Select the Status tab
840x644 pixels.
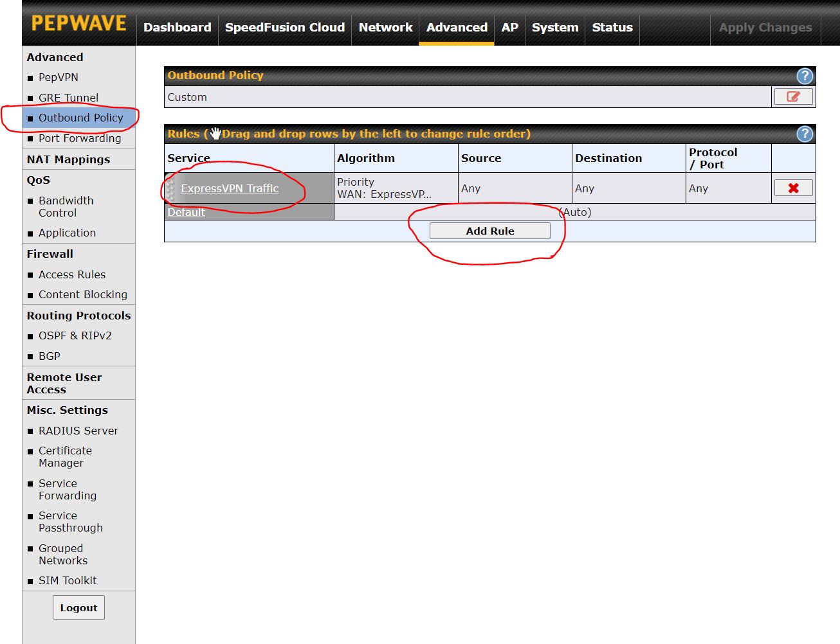(x=612, y=28)
